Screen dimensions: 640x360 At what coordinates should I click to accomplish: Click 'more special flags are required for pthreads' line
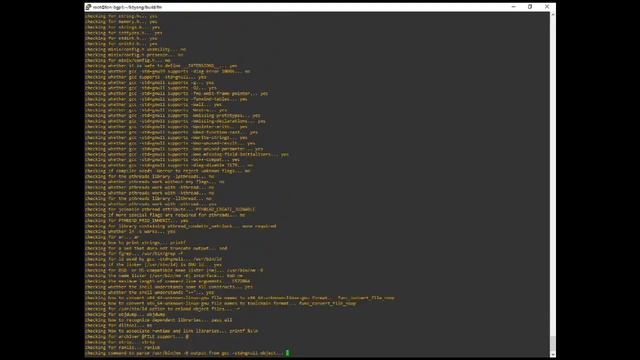(x=165, y=215)
